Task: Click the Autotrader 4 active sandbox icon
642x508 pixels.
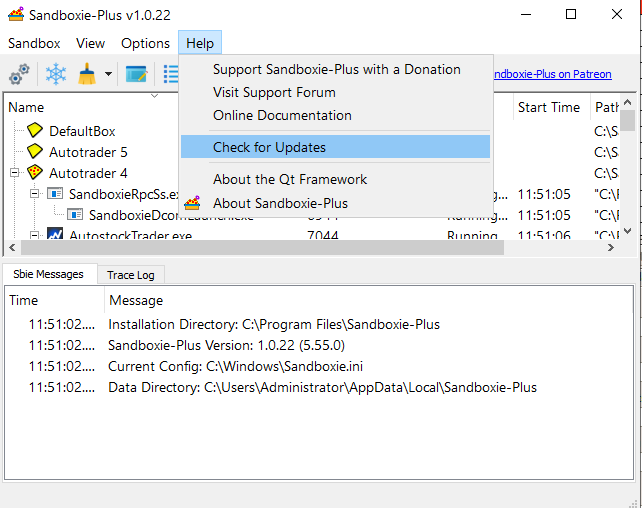Action: (x=35, y=173)
